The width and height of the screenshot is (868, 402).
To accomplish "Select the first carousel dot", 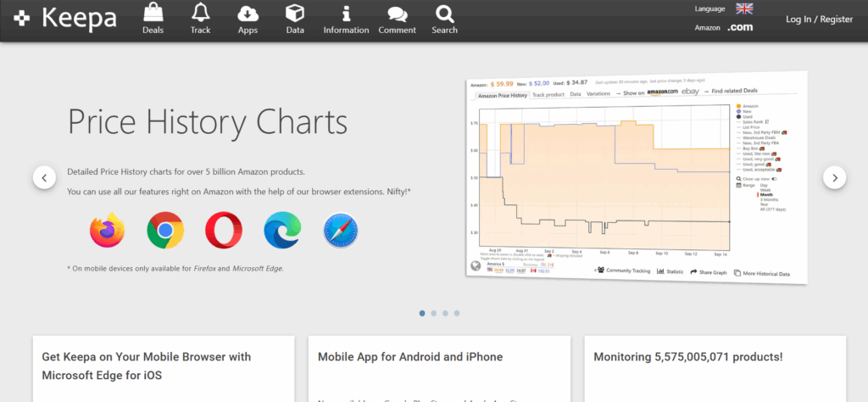I will point(422,314).
